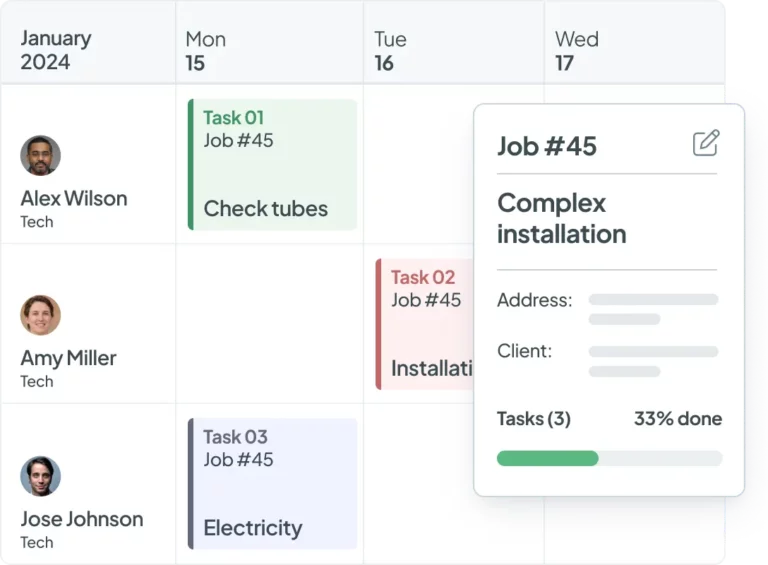Click the Client placeholder field
This screenshot has height=565, width=768.
652,360
